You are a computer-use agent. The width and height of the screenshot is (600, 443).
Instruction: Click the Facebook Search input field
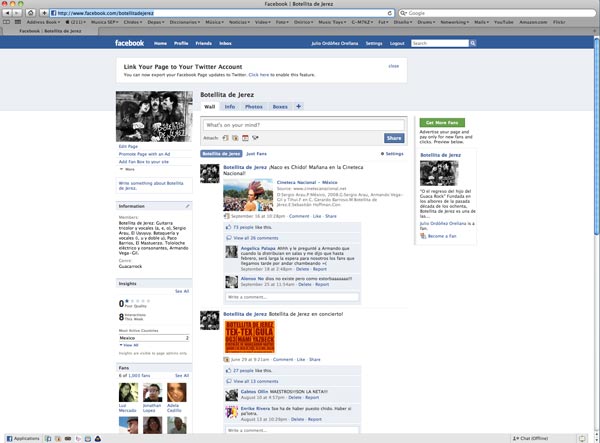tap(440, 43)
